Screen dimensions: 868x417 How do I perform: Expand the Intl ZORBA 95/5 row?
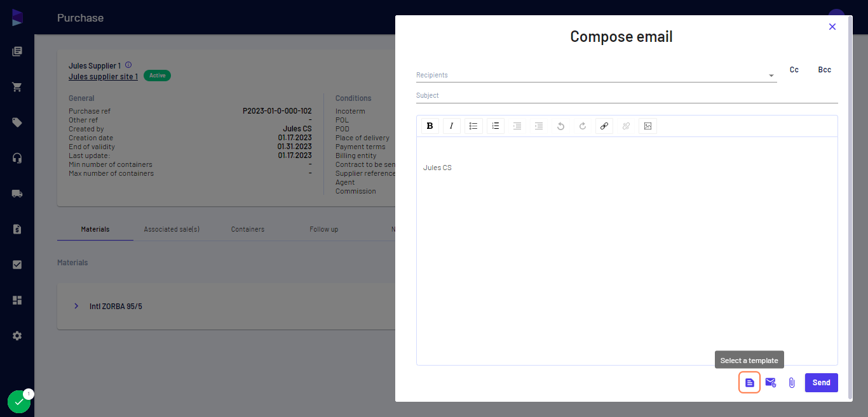coord(76,306)
